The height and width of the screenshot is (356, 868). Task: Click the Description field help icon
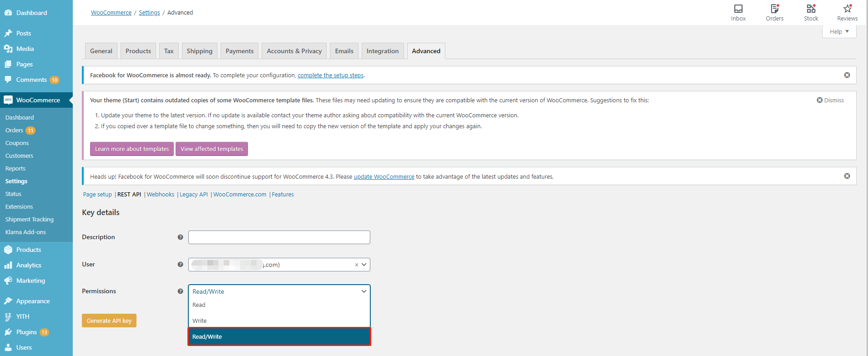[180, 237]
